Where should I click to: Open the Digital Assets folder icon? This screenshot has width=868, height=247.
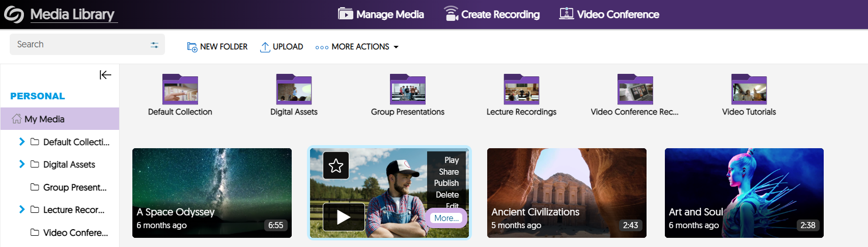(294, 90)
